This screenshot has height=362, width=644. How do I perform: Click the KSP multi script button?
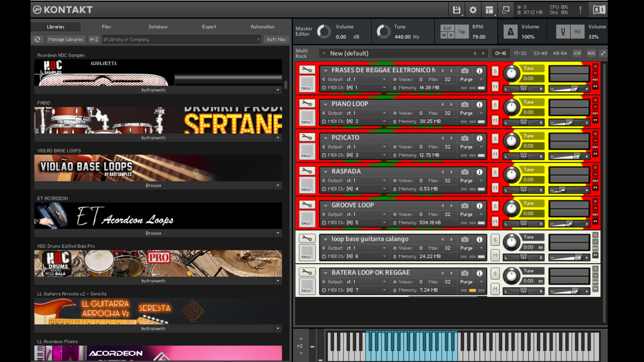577,53
